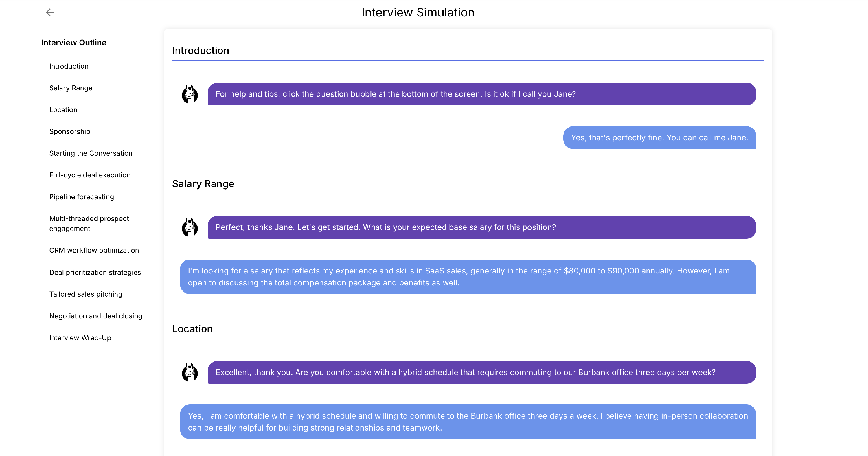The width and height of the screenshot is (868, 456).
Task: Click interviewer avatar in Introduction section
Action: point(190,94)
